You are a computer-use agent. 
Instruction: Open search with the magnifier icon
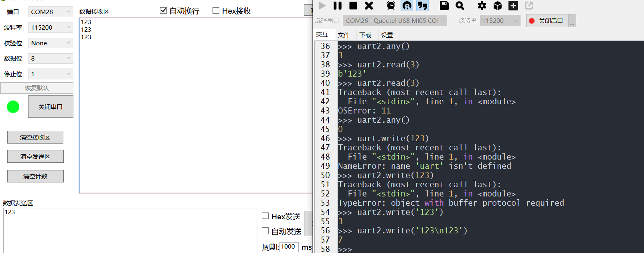[x=460, y=6]
